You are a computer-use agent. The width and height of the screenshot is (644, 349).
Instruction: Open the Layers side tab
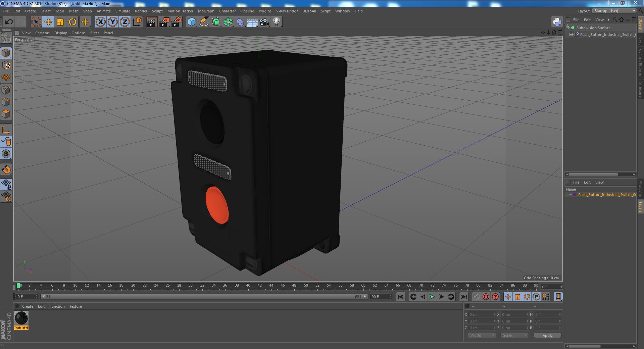pyautogui.click(x=640, y=207)
